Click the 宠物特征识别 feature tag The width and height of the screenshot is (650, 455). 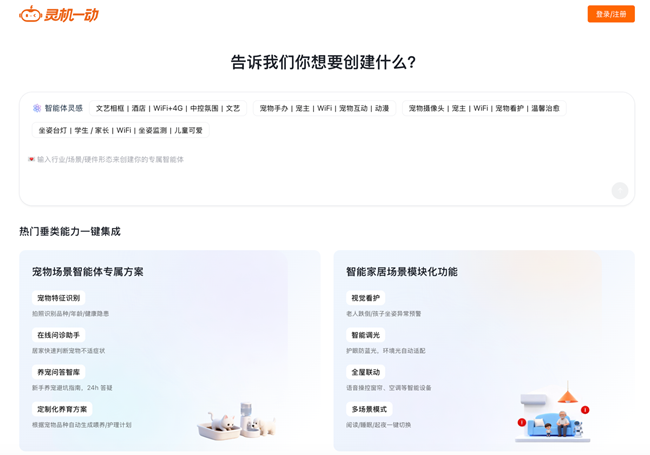pos(58,298)
